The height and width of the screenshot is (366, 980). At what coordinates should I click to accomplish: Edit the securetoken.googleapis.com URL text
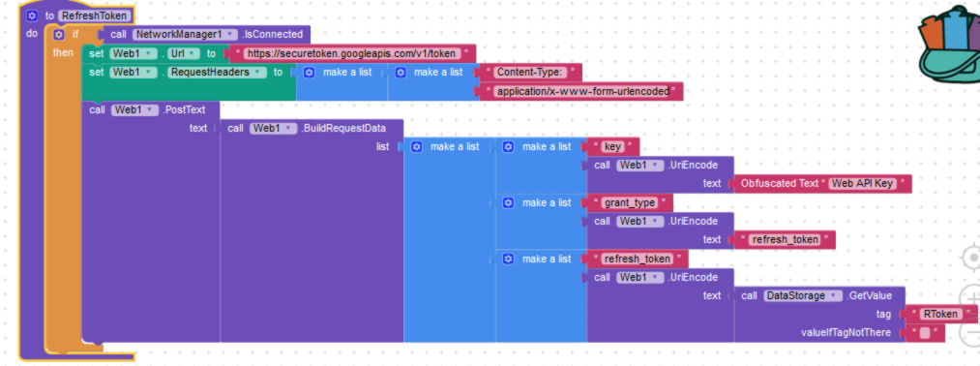coord(352,54)
